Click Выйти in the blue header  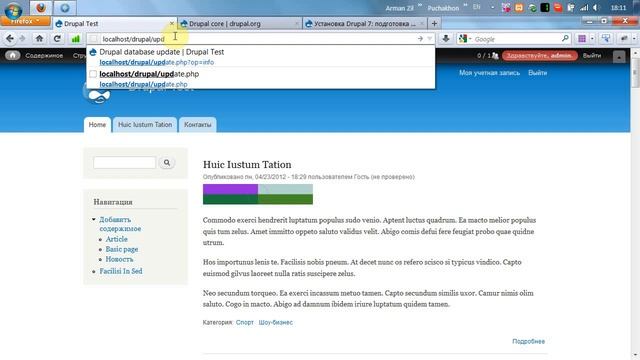click(x=538, y=73)
